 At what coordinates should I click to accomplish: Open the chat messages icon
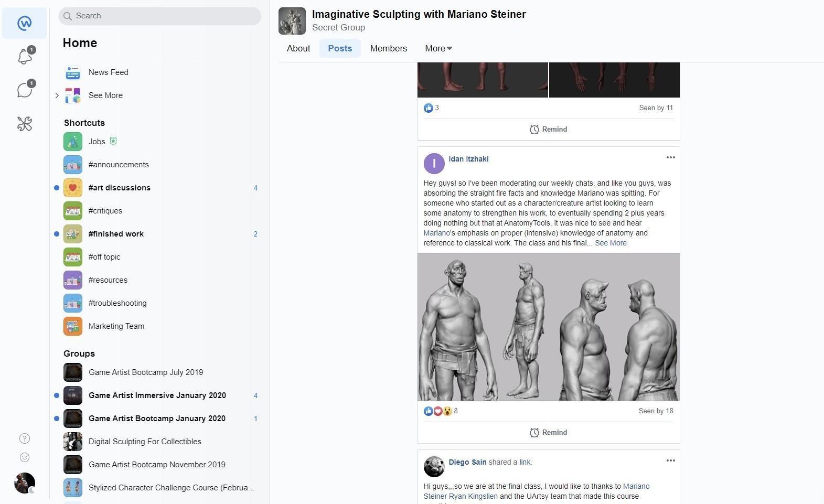(25, 90)
